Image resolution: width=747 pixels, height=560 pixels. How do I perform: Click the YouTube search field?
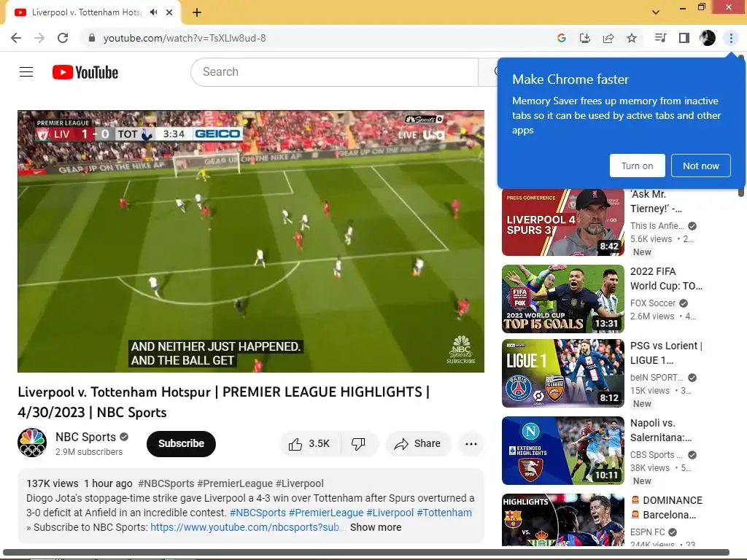pyautogui.click(x=334, y=72)
